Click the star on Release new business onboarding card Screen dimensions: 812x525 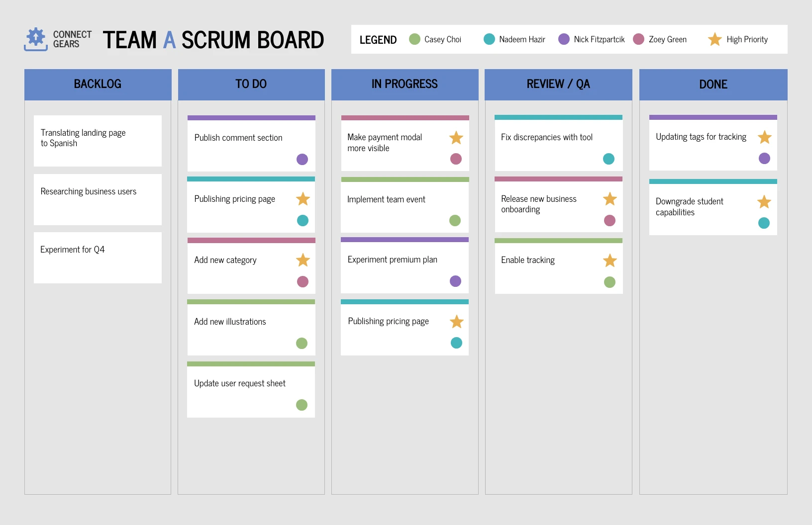[610, 199]
